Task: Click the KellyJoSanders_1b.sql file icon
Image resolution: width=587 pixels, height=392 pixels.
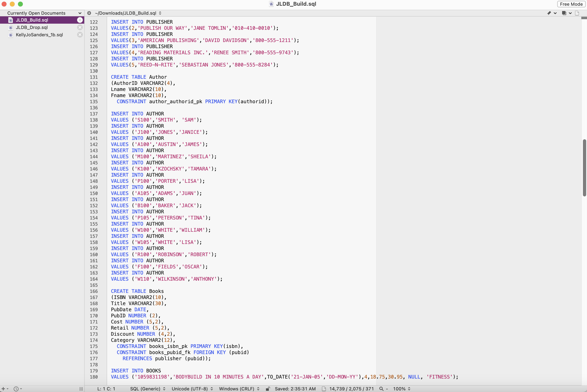Action: (11, 35)
